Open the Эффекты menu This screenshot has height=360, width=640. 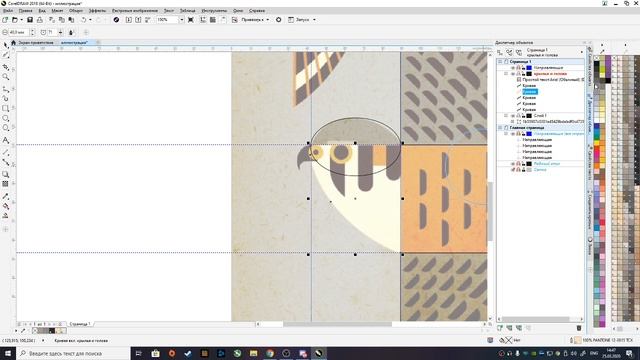tap(97, 11)
